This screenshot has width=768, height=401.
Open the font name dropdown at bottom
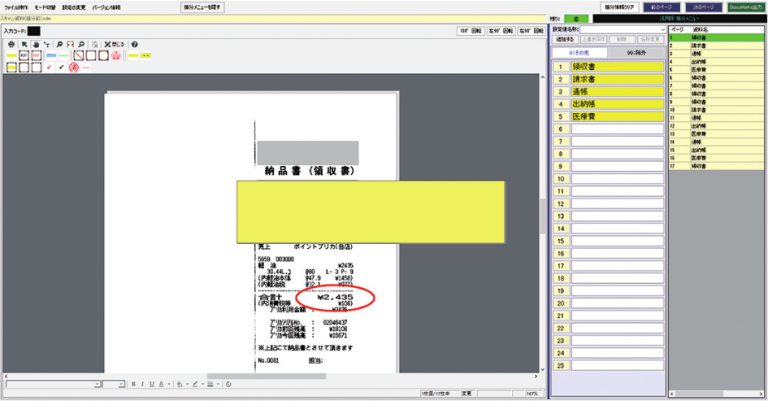(96, 384)
